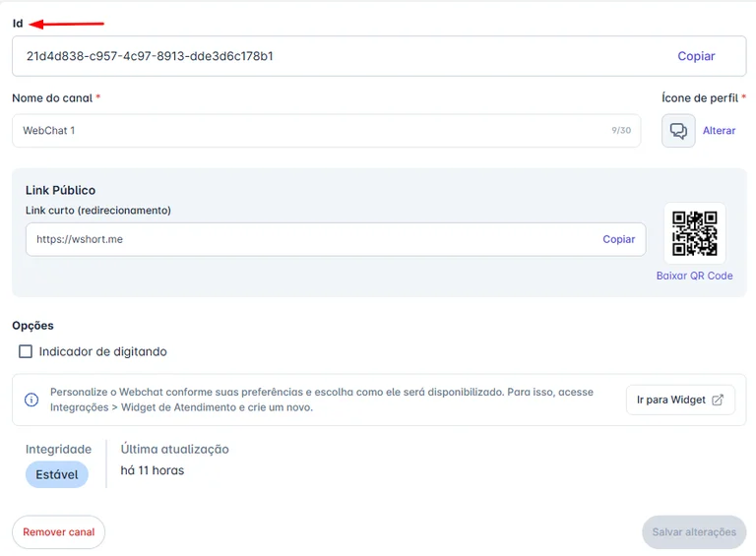756x556 pixels.
Task: Open Ir para Widget button
Action: [x=680, y=400]
